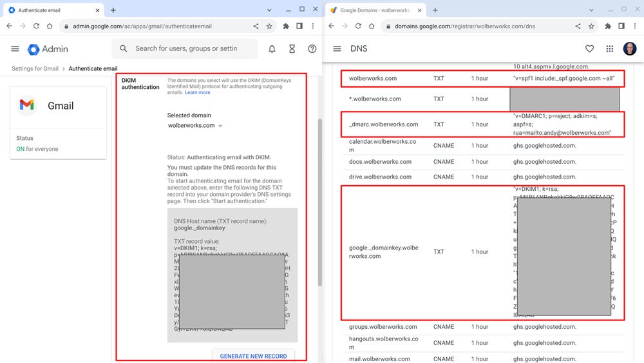Image resolution: width=644 pixels, height=363 pixels.
Task: Click the notifications bell icon
Action: pyautogui.click(x=272, y=49)
